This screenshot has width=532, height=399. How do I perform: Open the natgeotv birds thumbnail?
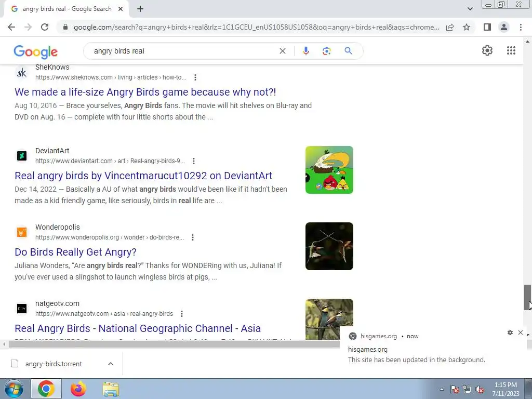coord(329,319)
